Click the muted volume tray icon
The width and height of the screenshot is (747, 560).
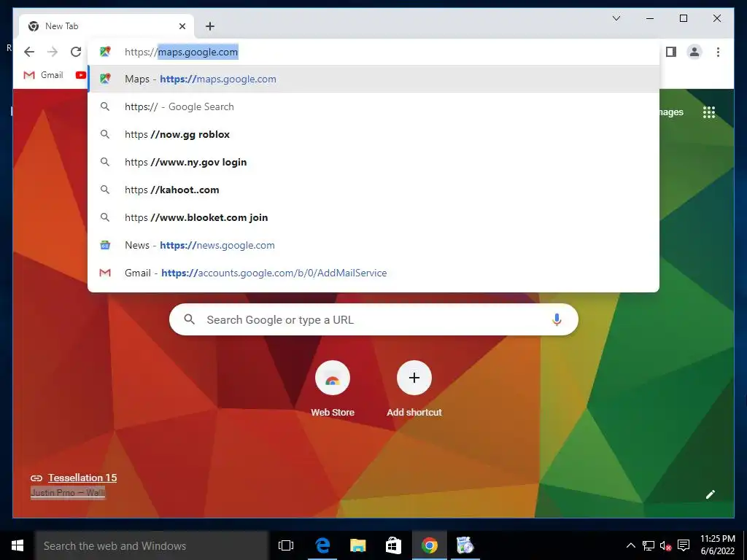tap(665, 545)
